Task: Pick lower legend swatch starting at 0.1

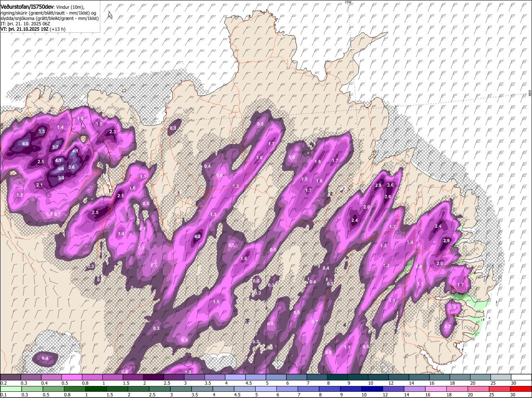Action: coord(11,389)
